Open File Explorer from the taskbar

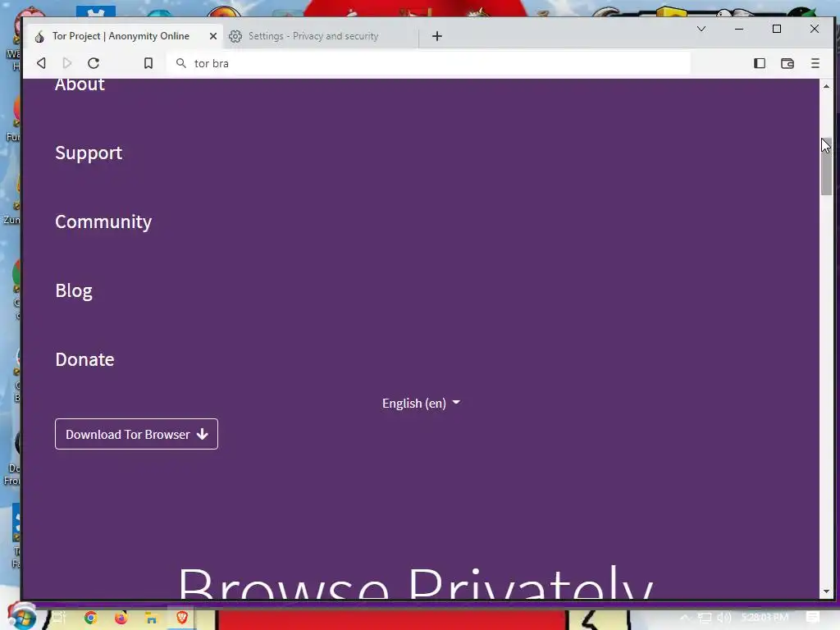152,618
